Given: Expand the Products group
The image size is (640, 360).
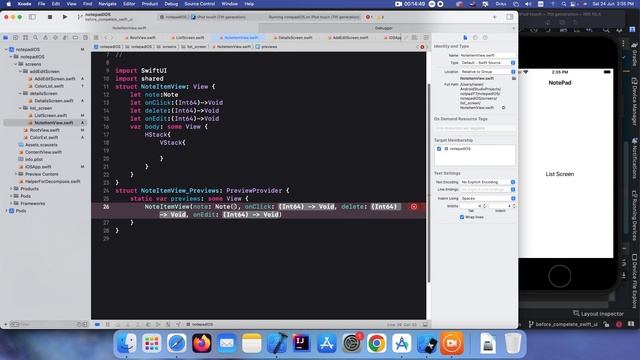Looking at the screenshot, I should click(x=11, y=189).
